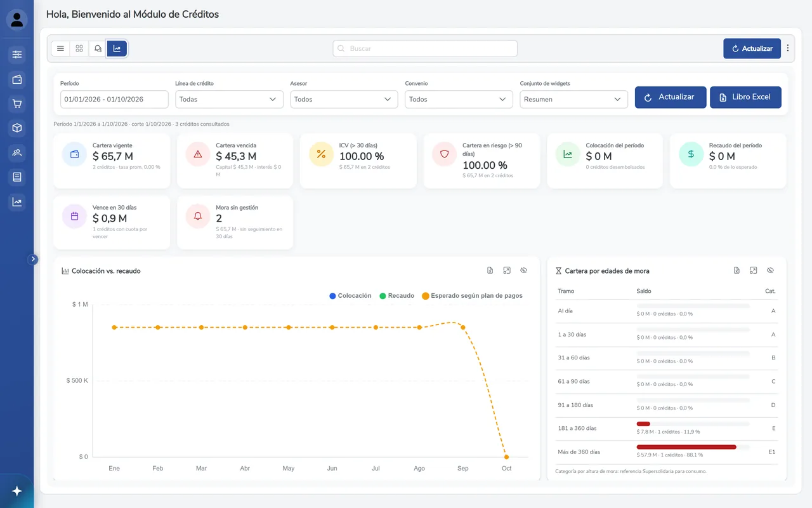Expand the Colocación vs. recaudo chart widget

click(507, 271)
